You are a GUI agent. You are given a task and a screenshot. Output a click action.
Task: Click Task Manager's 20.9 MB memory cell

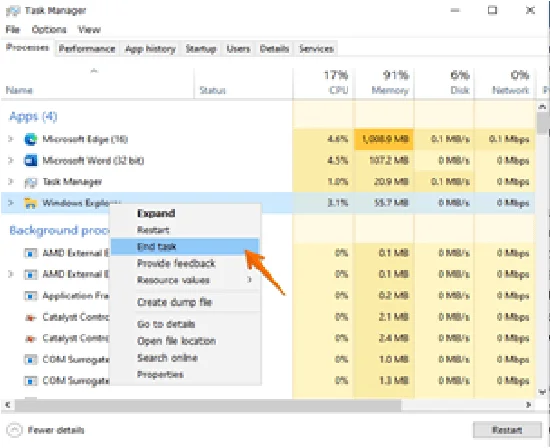384,182
